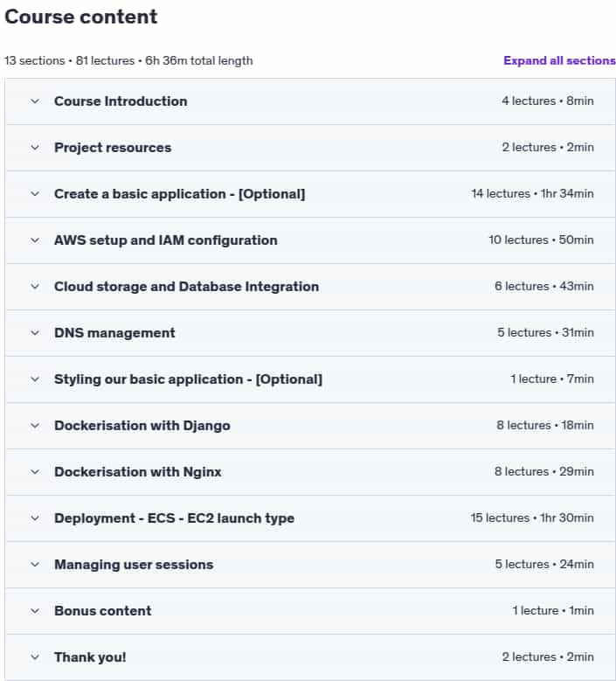Click the '13 sections • 81 lectures' summary text
616x681 pixels.
(x=69, y=60)
